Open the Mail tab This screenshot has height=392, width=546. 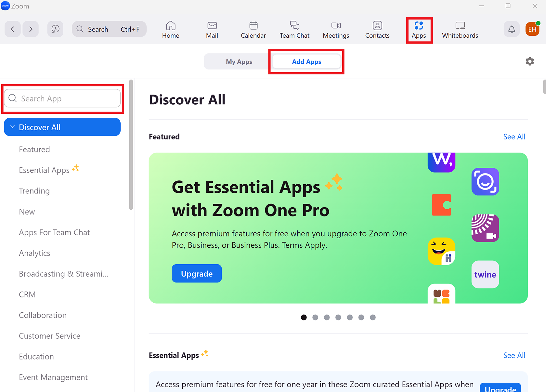click(x=212, y=30)
